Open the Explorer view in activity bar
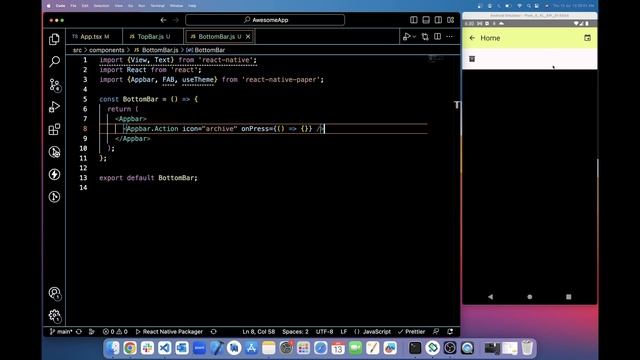Image resolution: width=640 pixels, height=360 pixels. point(54,39)
